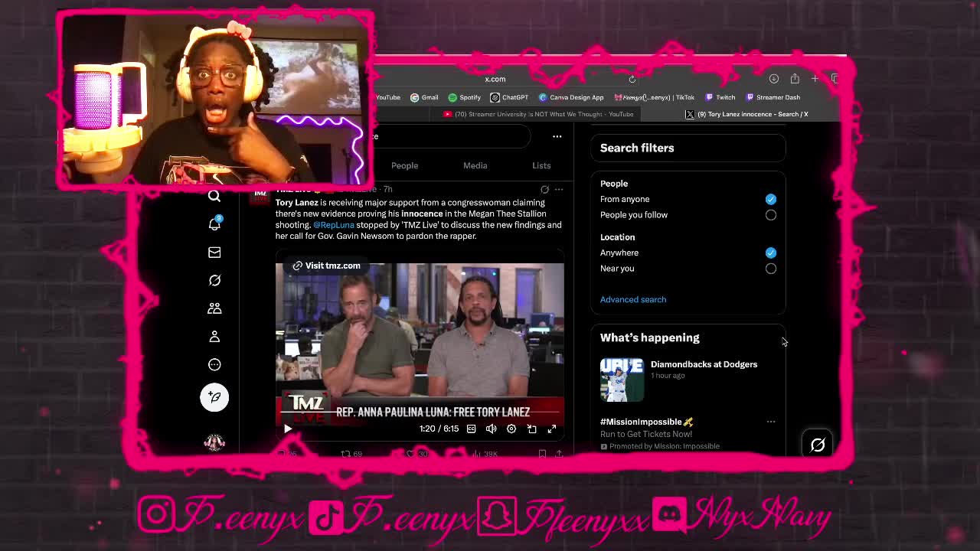Viewport: 980px width, 551px height.
Task: Switch to Tory Lanez innocence X tab
Action: [x=746, y=114]
